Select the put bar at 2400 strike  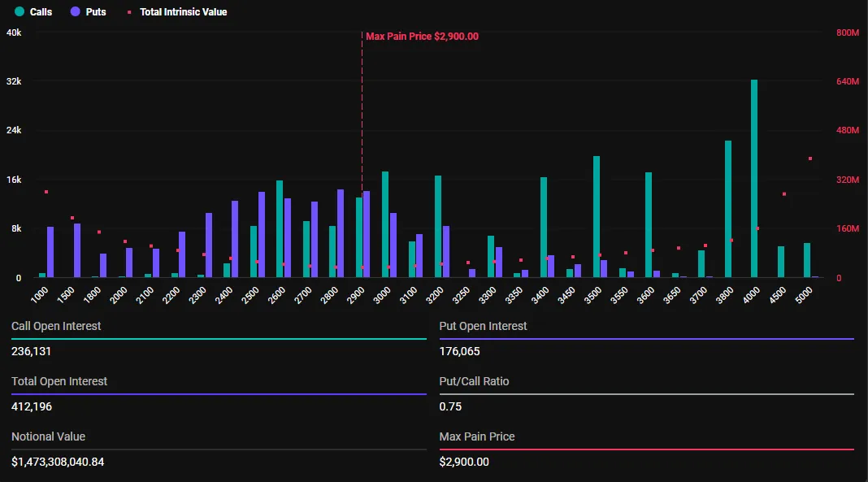[235, 239]
